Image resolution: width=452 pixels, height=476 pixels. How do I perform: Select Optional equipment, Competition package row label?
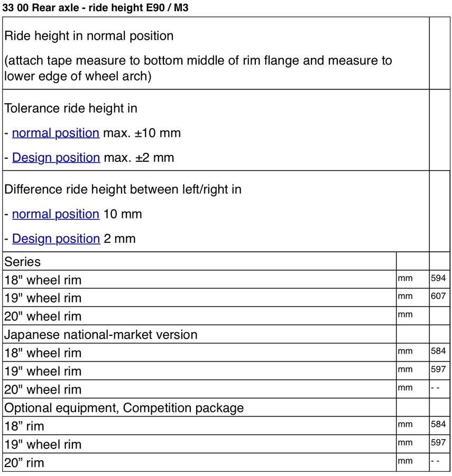pyautogui.click(x=124, y=408)
